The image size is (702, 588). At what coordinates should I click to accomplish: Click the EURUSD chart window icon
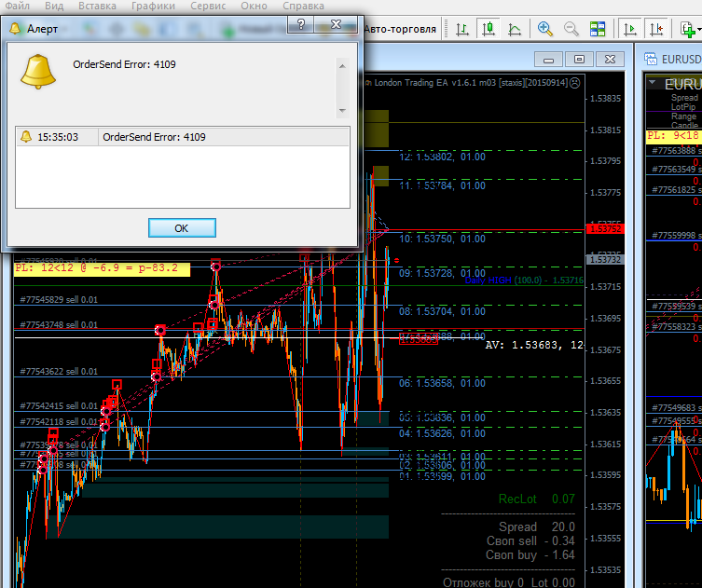(x=651, y=59)
